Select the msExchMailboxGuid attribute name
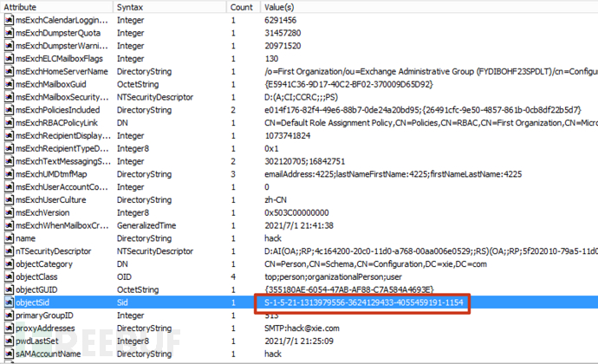 [51, 84]
